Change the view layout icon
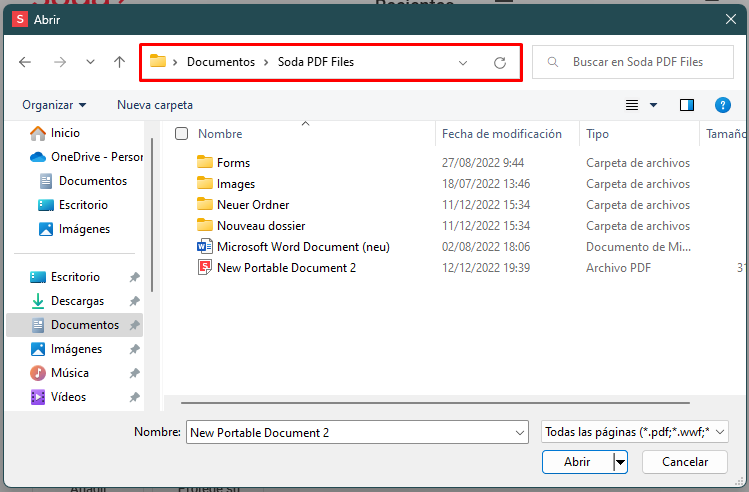Viewport: 749px width, 492px height. point(632,105)
